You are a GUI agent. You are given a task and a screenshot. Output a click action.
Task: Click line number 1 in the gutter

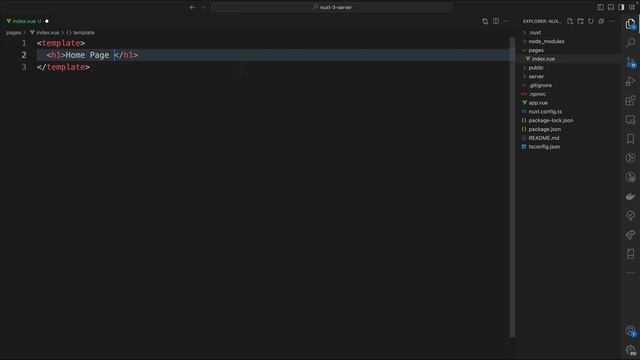click(x=24, y=43)
